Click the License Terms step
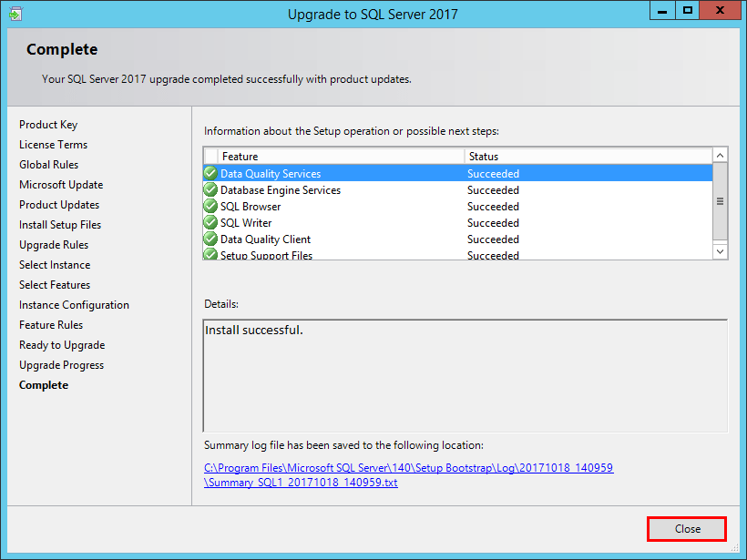 pos(54,144)
